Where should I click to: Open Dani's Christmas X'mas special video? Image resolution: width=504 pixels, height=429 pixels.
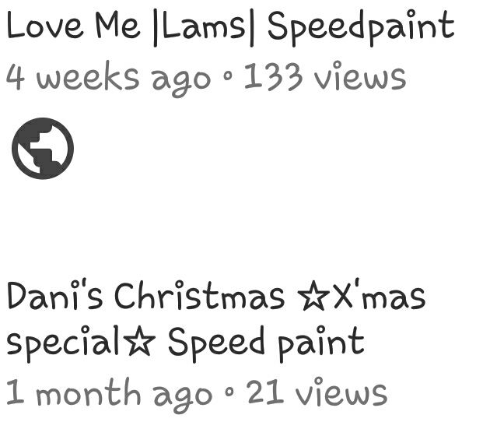pos(216,322)
